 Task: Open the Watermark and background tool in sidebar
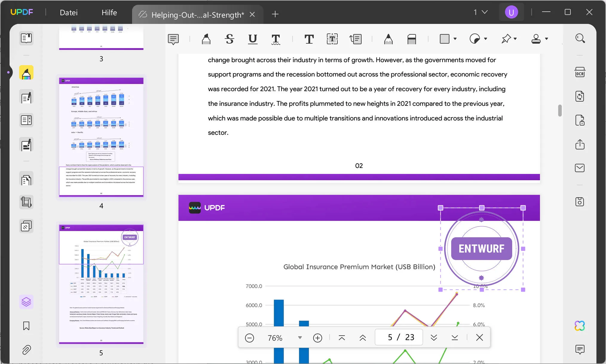pyautogui.click(x=26, y=226)
